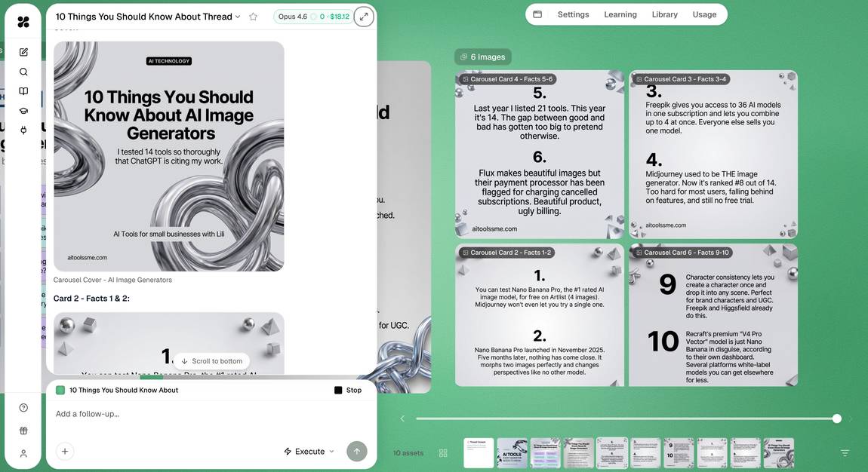Click the 6 Images group label

483,57
